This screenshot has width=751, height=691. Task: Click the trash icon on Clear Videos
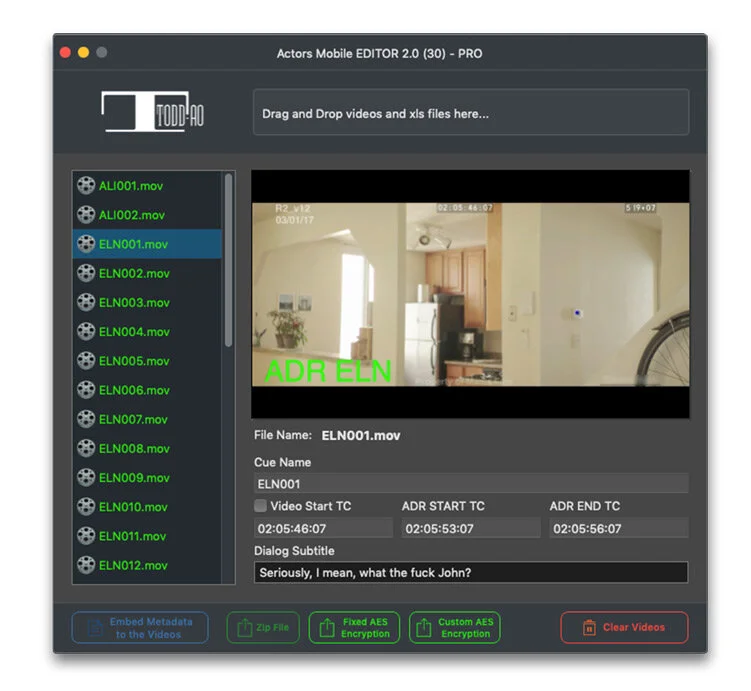[x=589, y=627]
